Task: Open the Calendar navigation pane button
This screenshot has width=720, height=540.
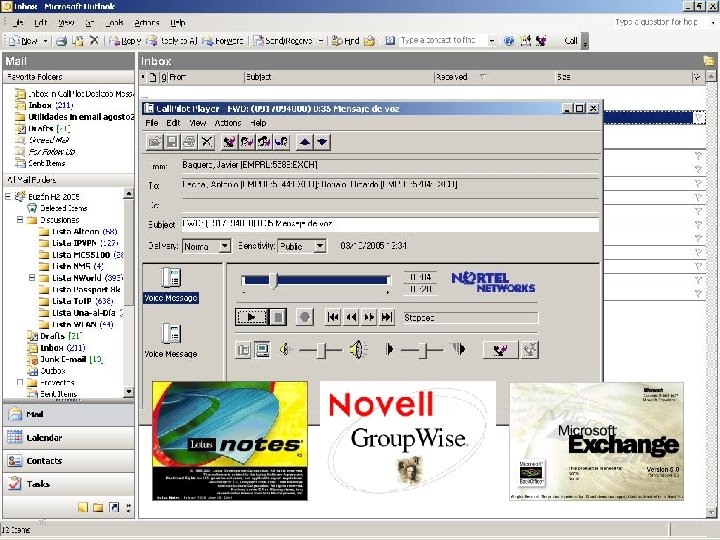Action: 69,438
